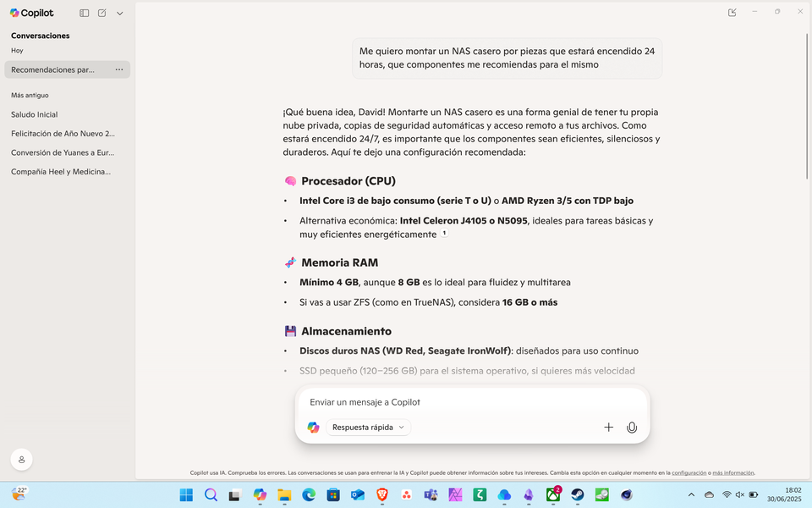Click the plus attachment icon
The image size is (812, 508).
point(608,427)
